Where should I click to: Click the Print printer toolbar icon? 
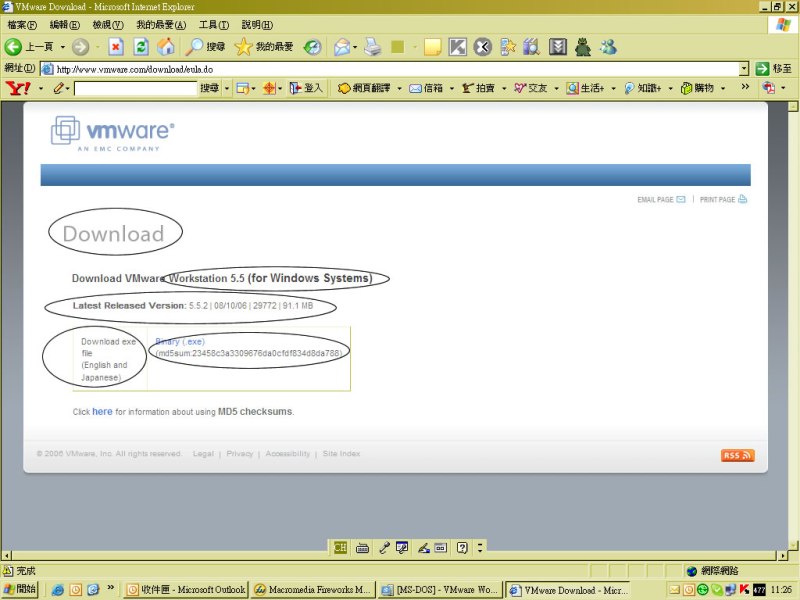pyautogui.click(x=373, y=47)
